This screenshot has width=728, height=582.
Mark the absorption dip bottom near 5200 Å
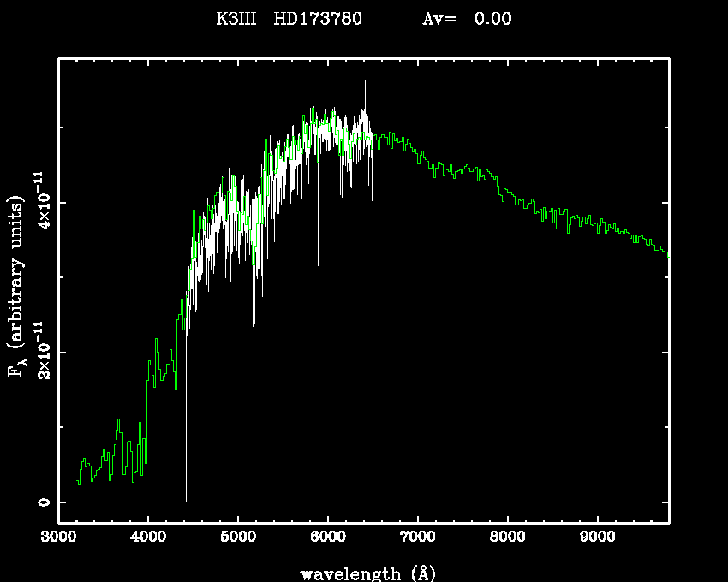coord(254,330)
